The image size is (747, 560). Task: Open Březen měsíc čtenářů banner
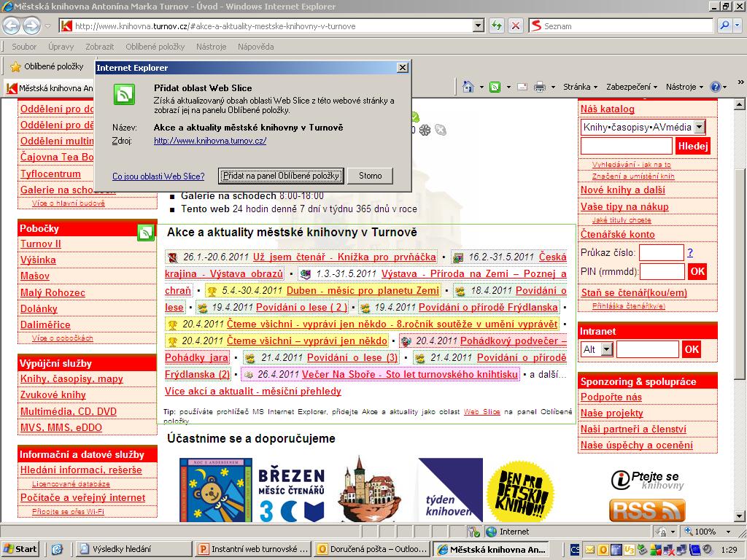click(x=291, y=494)
